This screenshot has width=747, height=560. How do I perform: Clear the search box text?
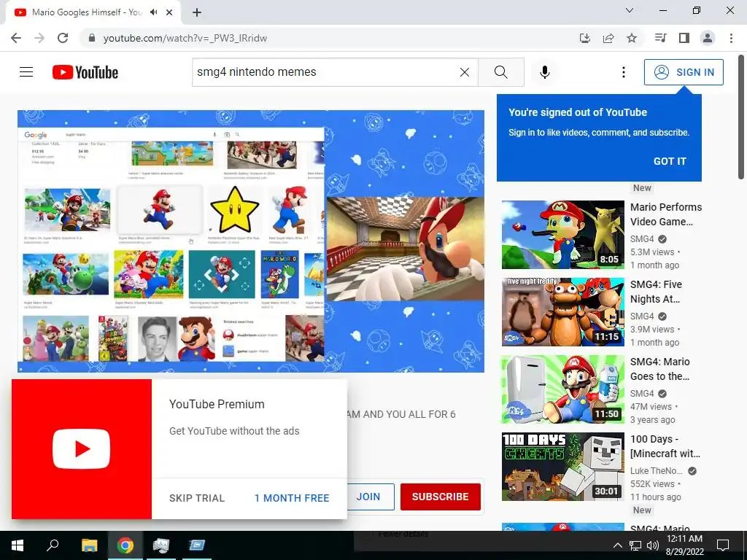tap(465, 72)
